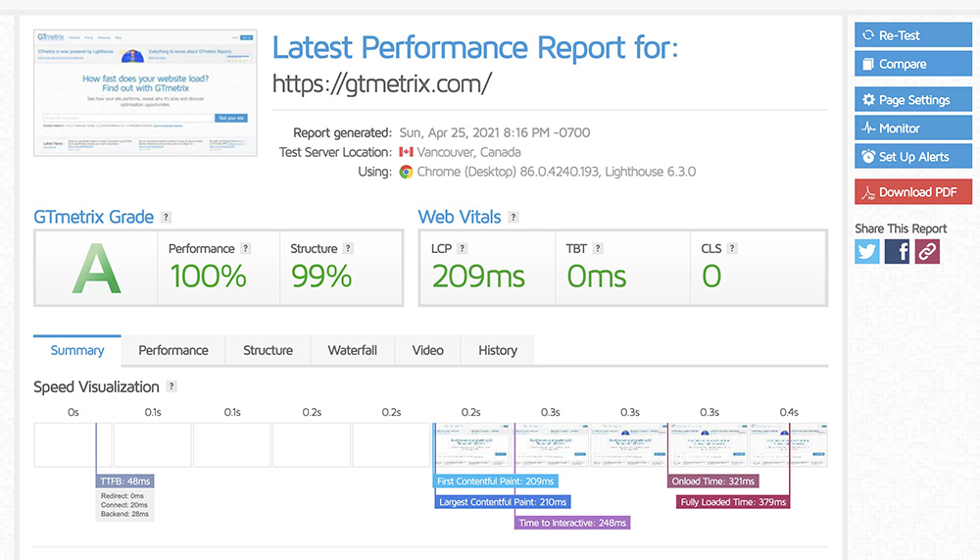Click Time to Interactive: 248ms marker
980x560 pixels.
point(572,523)
